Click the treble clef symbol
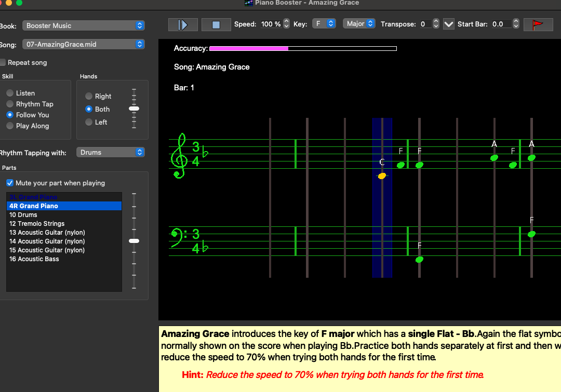The image size is (561, 392). 179,156
